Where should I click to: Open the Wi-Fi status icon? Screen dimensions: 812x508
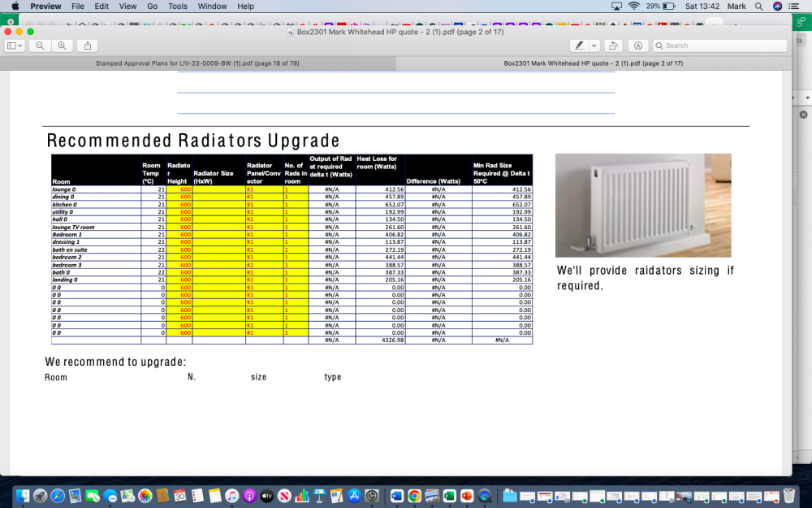634,7
